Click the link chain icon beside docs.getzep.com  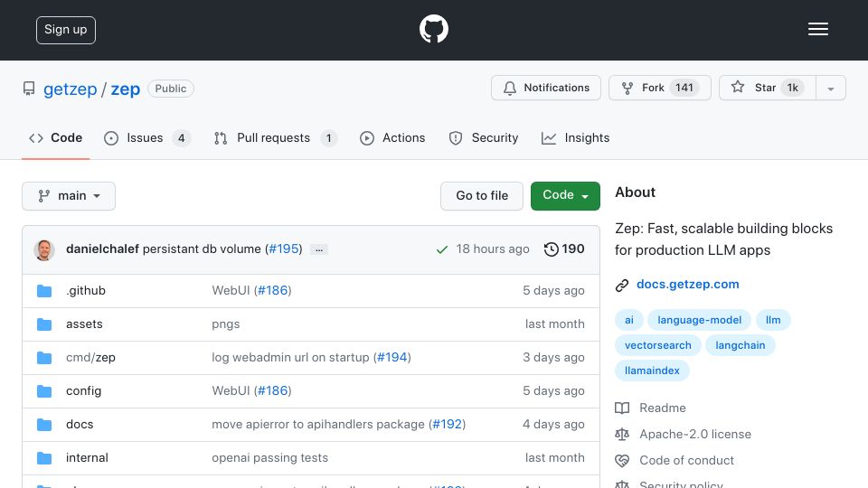pos(622,285)
